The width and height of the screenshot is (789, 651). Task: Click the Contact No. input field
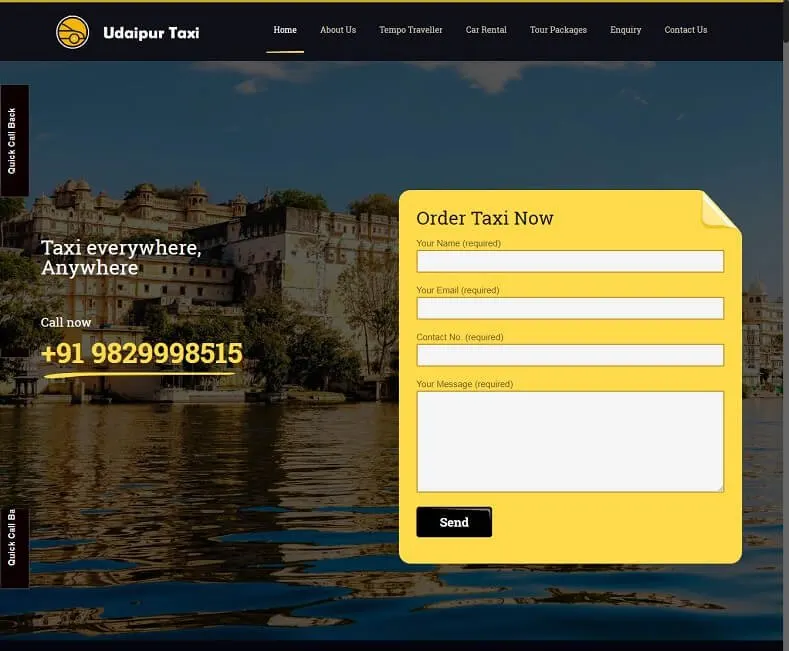click(570, 355)
